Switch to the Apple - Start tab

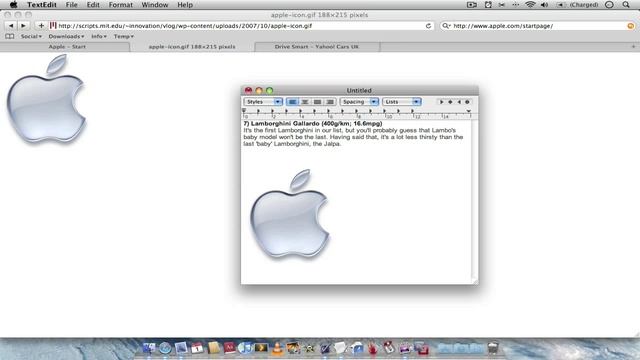click(65, 47)
